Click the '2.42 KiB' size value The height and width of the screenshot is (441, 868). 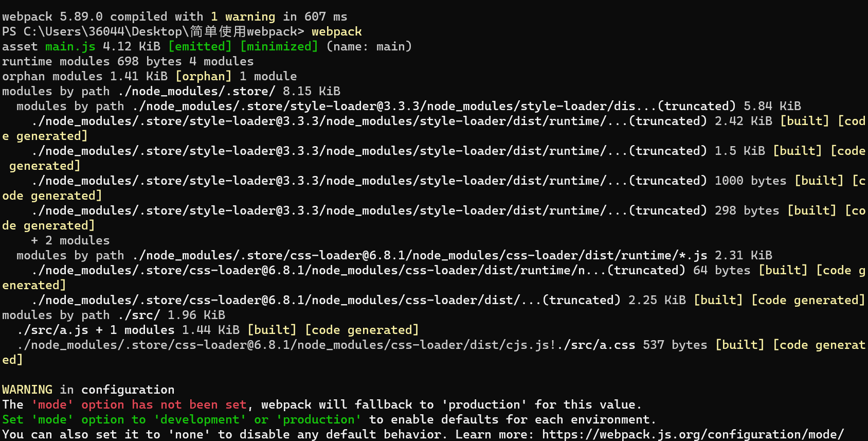coord(744,121)
